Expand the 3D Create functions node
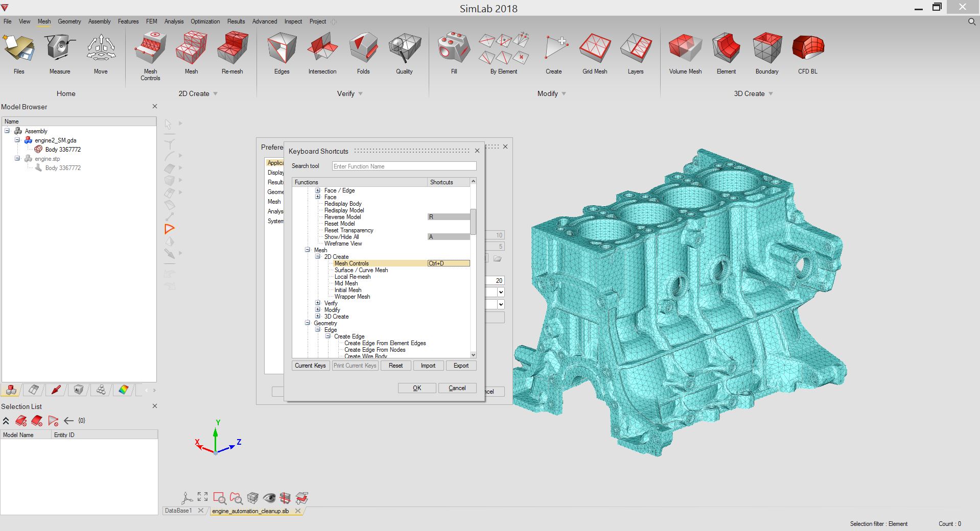Image resolution: width=980 pixels, height=531 pixels. 318,316
